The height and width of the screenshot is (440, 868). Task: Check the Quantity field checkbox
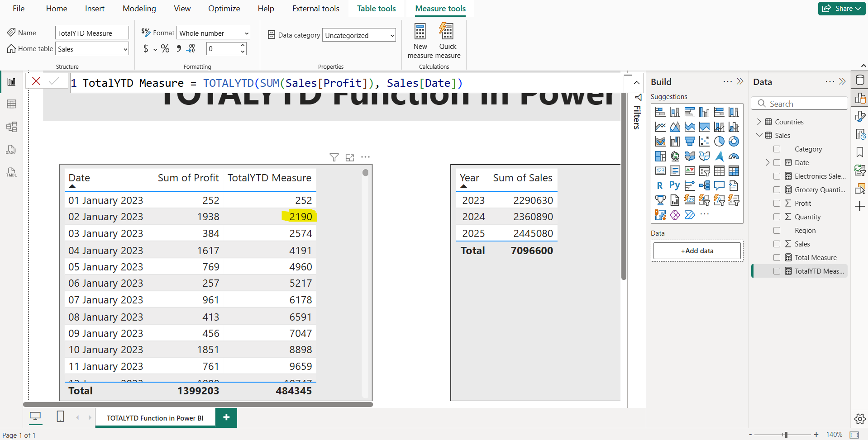tap(777, 217)
